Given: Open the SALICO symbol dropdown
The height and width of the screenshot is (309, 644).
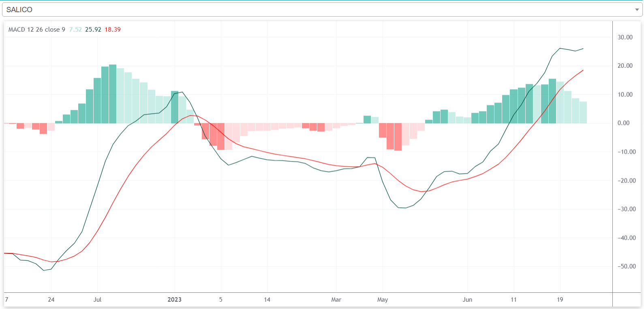Looking at the screenshot, I should pyautogui.click(x=320, y=10).
